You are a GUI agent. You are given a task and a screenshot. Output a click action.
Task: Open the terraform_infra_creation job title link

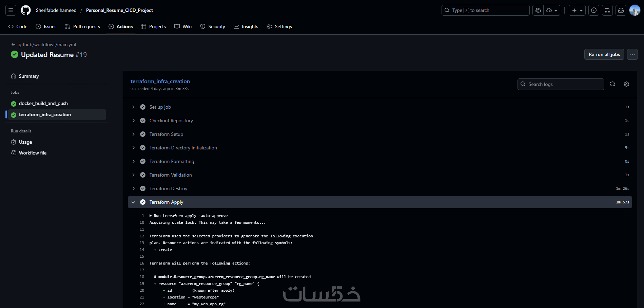(160, 81)
